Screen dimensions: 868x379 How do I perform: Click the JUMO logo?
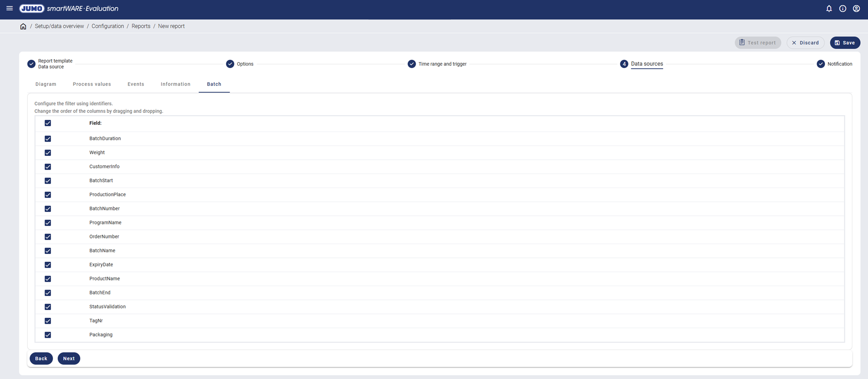pyautogui.click(x=32, y=9)
